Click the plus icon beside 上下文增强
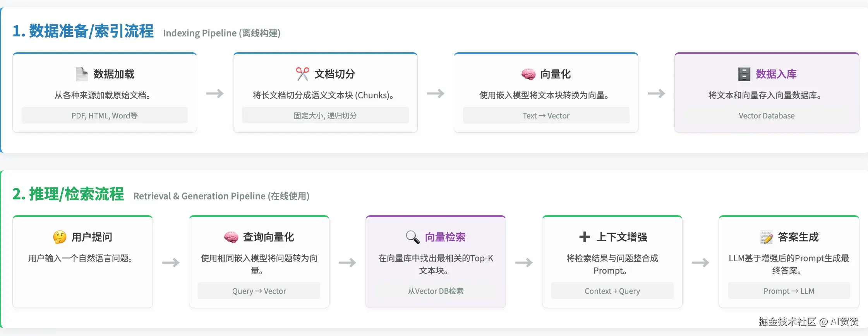This screenshot has height=336, width=868. tap(585, 237)
